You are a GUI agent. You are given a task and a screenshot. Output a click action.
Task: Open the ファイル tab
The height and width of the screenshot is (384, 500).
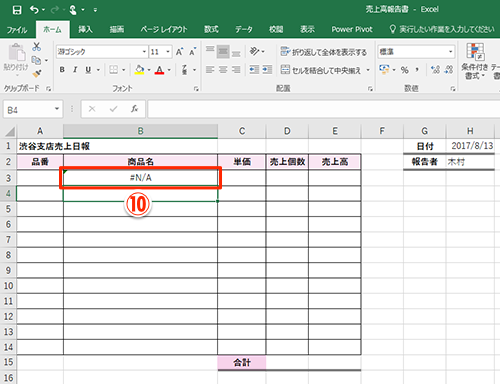tap(17, 30)
